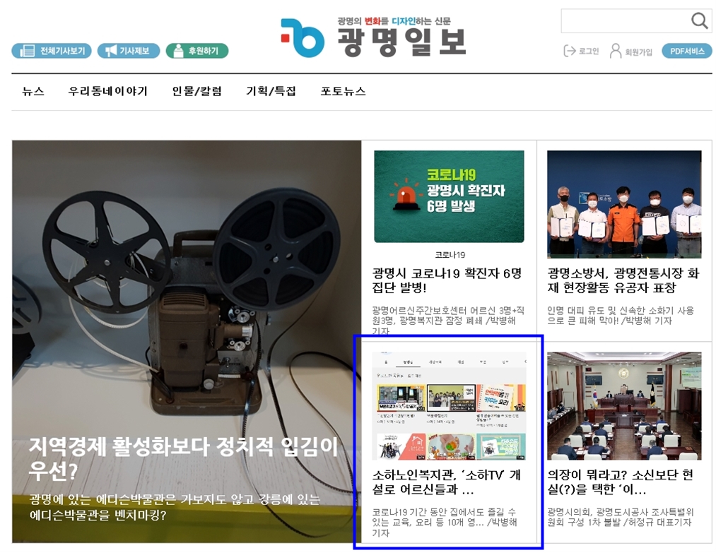Open 우리동네이야기 menu
This screenshot has width=728, height=560.
point(108,91)
